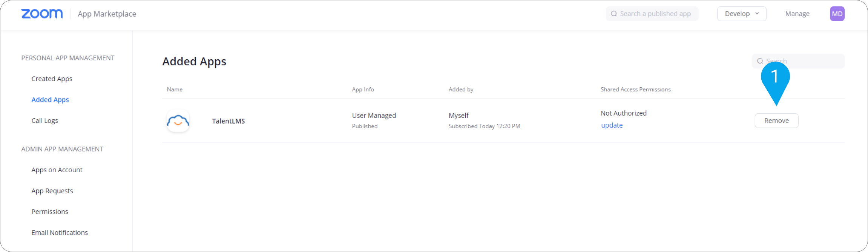The height and width of the screenshot is (252, 868).
Task: Click the update link under Not Authorized
Action: click(x=612, y=125)
